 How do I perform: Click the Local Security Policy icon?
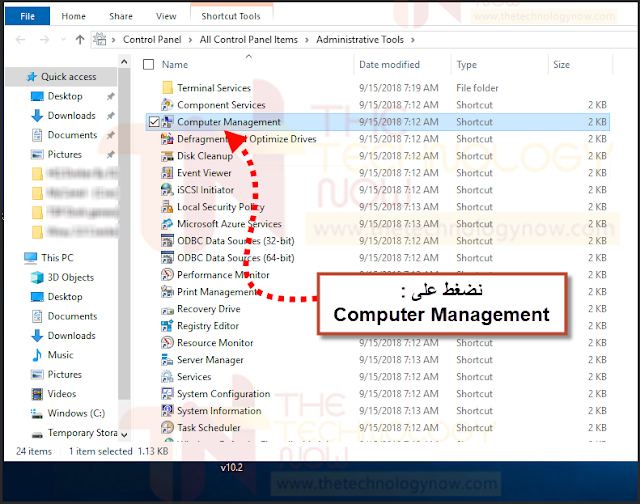tap(167, 207)
